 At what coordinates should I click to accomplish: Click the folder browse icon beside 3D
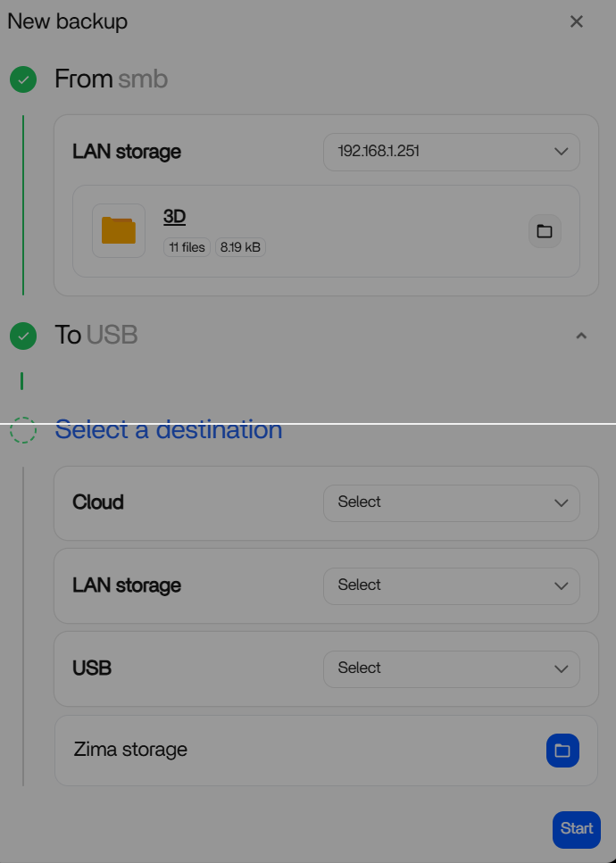tap(545, 231)
